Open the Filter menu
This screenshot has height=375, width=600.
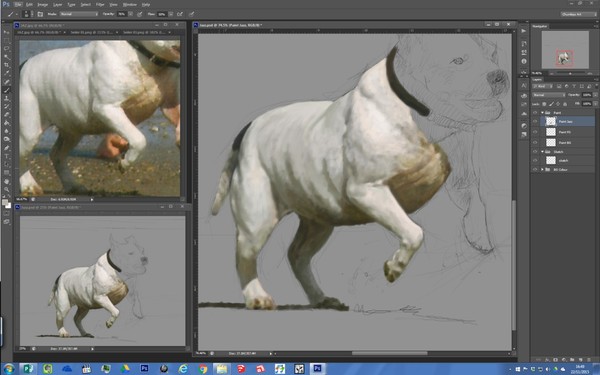tap(100, 5)
